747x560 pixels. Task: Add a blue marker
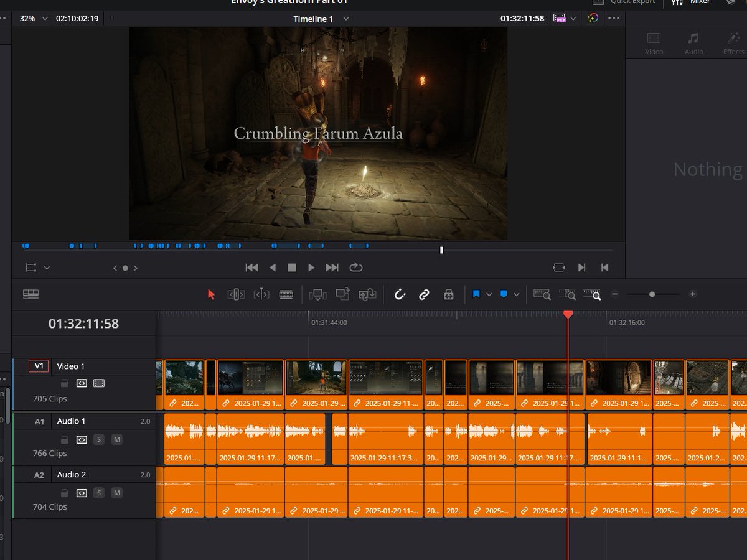click(x=504, y=294)
